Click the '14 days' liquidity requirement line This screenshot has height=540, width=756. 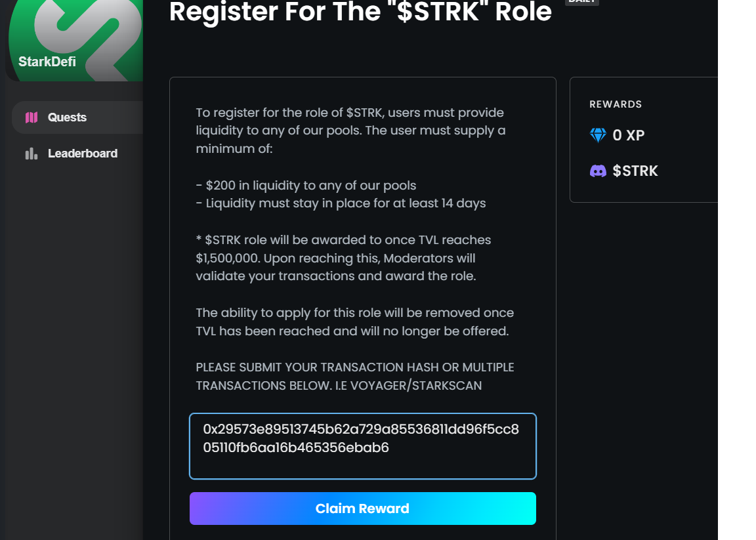[341, 203]
